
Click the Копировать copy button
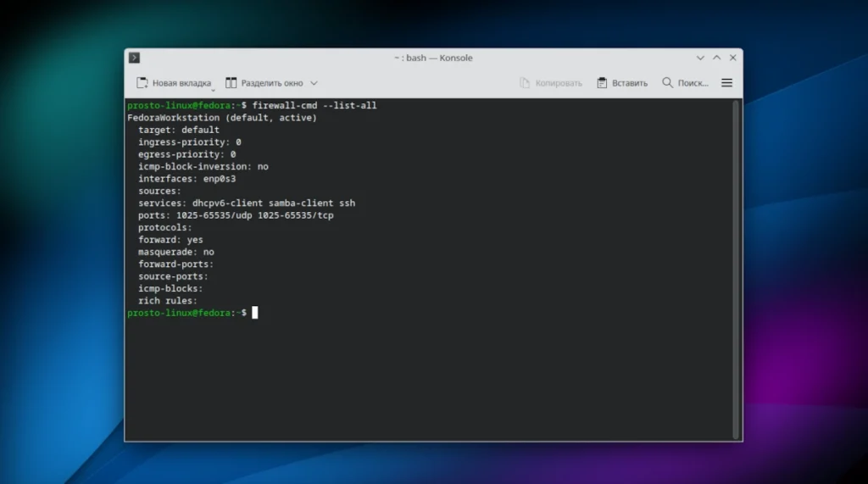(x=551, y=83)
